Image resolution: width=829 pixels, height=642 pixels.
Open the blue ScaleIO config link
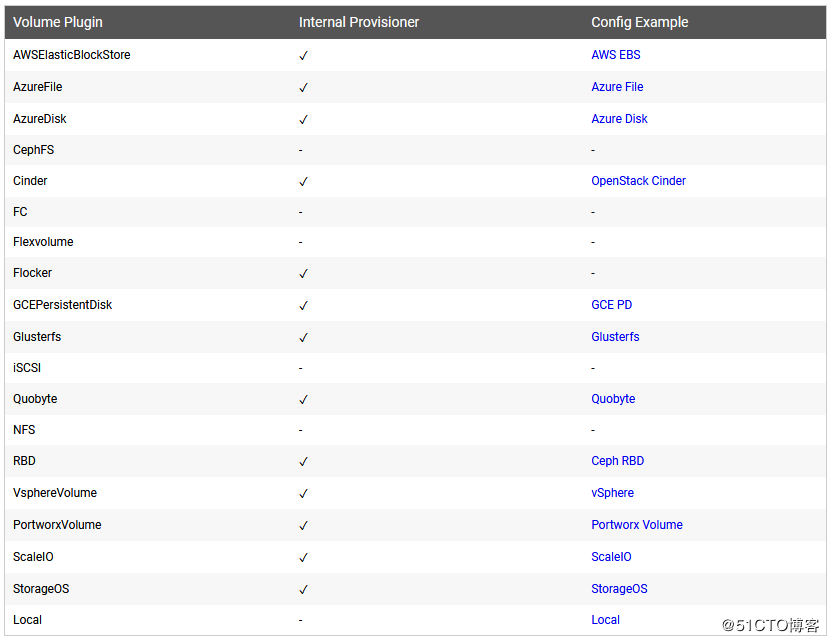[x=611, y=557]
